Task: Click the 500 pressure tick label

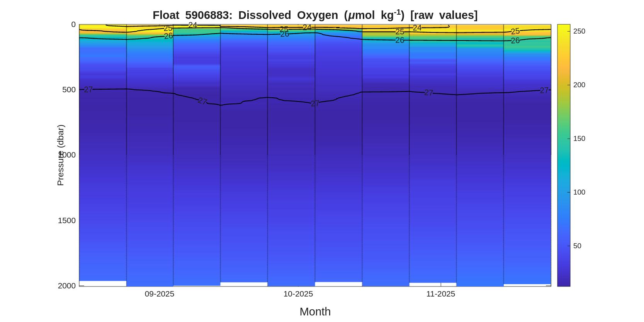Action: [x=69, y=90]
